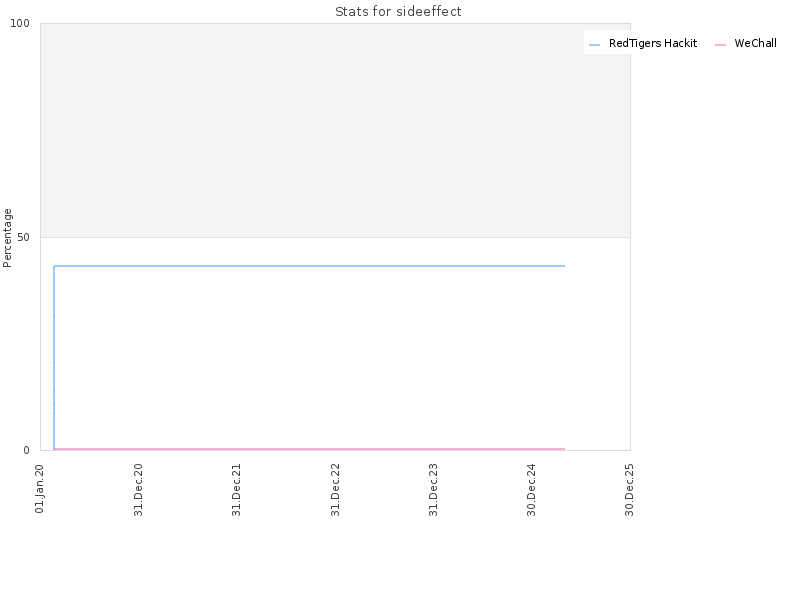Click the chart title Stats for sideeffect
Viewport: 800px width, 600px height.
pyautogui.click(x=398, y=12)
